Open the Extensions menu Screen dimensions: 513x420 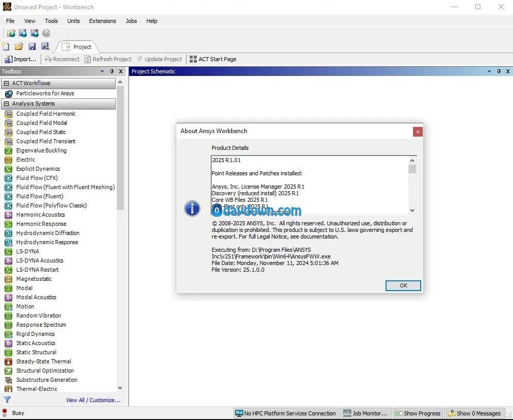point(102,21)
